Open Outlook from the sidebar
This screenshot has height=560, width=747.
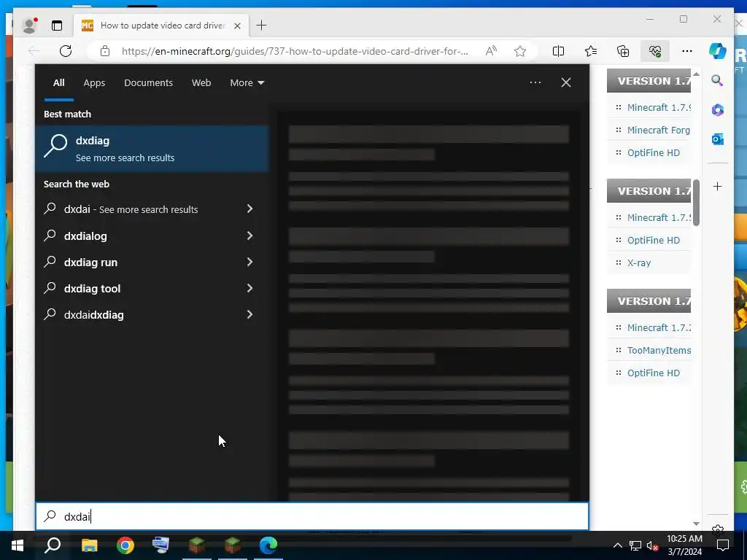point(718,139)
